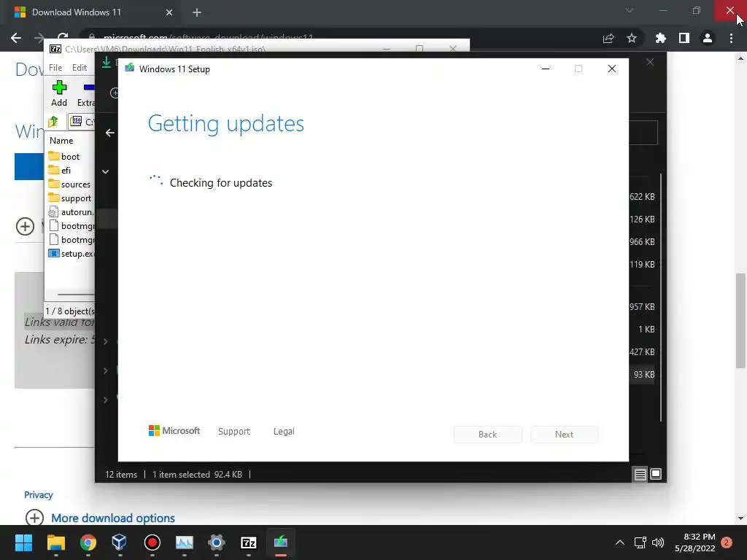The image size is (747, 560).
Task: Click the Next button in Setup
Action: click(x=564, y=435)
